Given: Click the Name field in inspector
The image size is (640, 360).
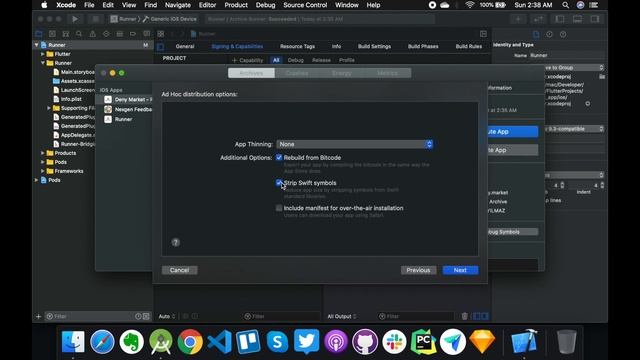Looking at the screenshot, I should 567,55.
